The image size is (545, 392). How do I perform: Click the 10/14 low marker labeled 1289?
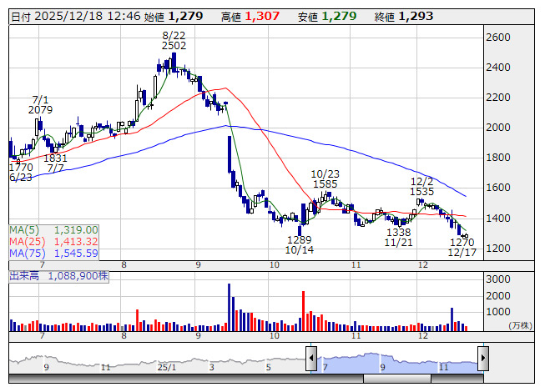299,244
